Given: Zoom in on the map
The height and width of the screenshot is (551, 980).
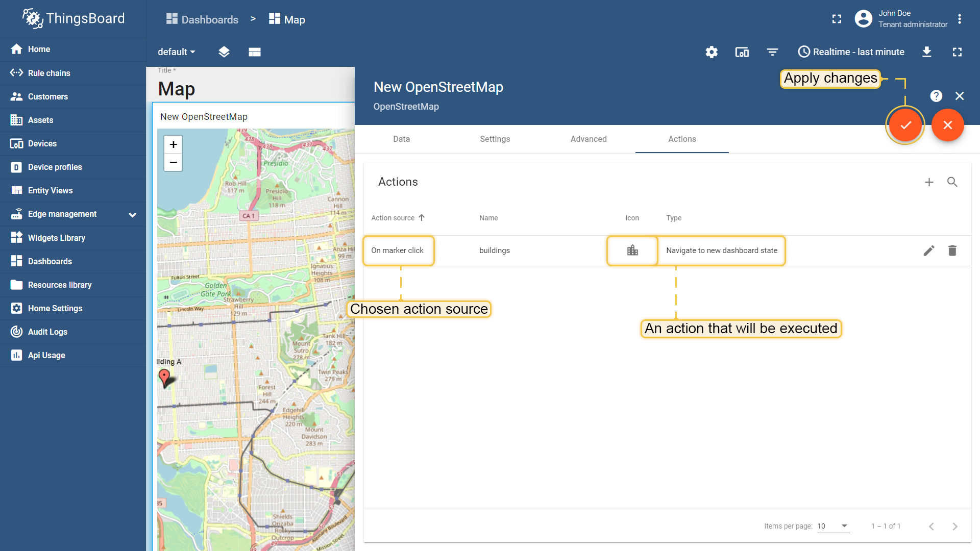Looking at the screenshot, I should click(x=173, y=144).
